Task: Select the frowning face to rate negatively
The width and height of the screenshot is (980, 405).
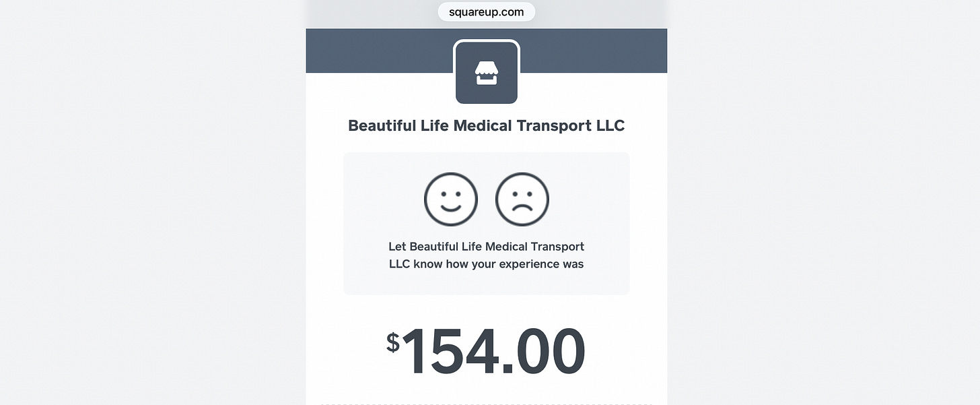Action: pyautogui.click(x=522, y=199)
